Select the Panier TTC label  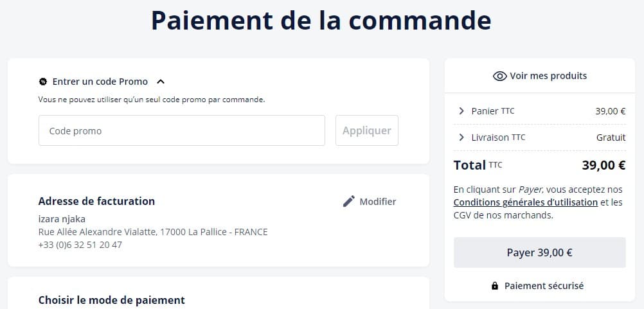(x=493, y=111)
